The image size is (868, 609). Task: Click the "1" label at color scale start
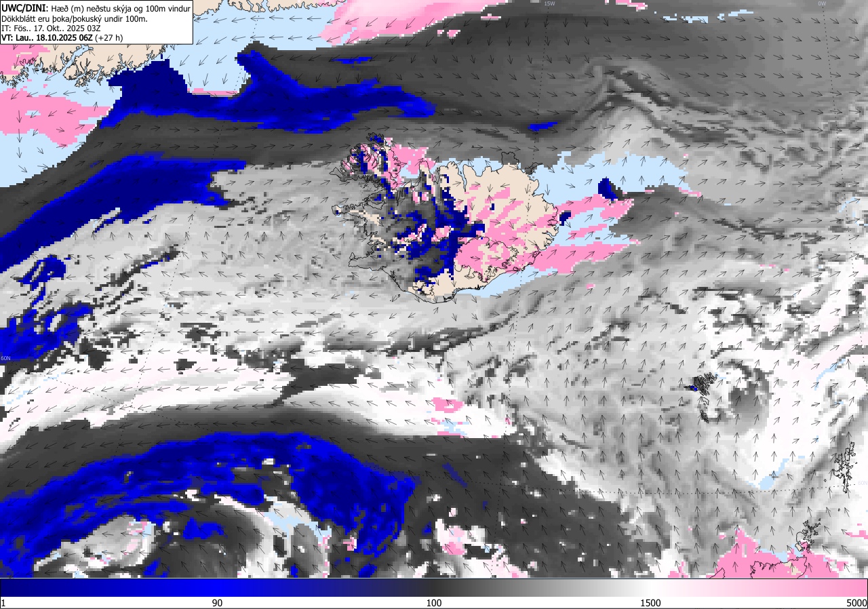[x=3, y=603]
